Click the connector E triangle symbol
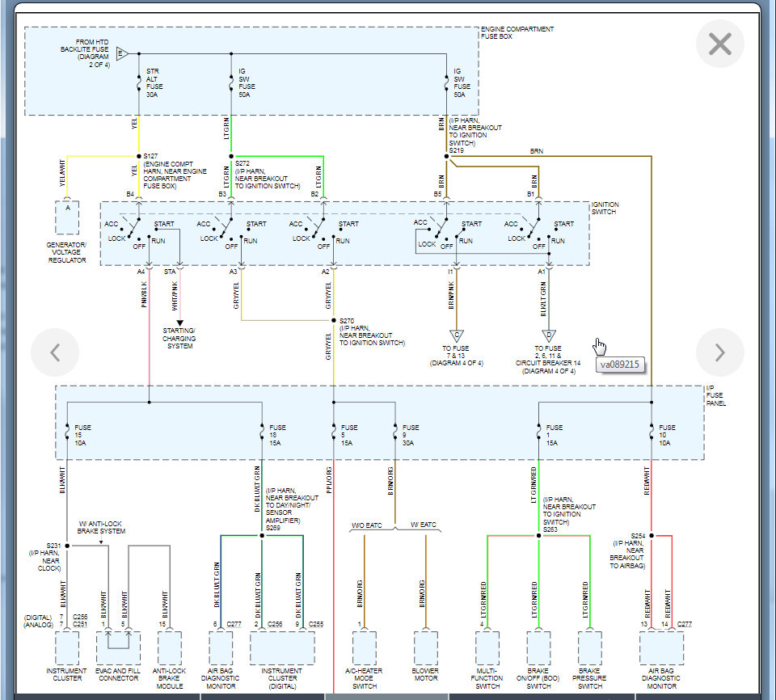This screenshot has width=776, height=700. tap(122, 53)
